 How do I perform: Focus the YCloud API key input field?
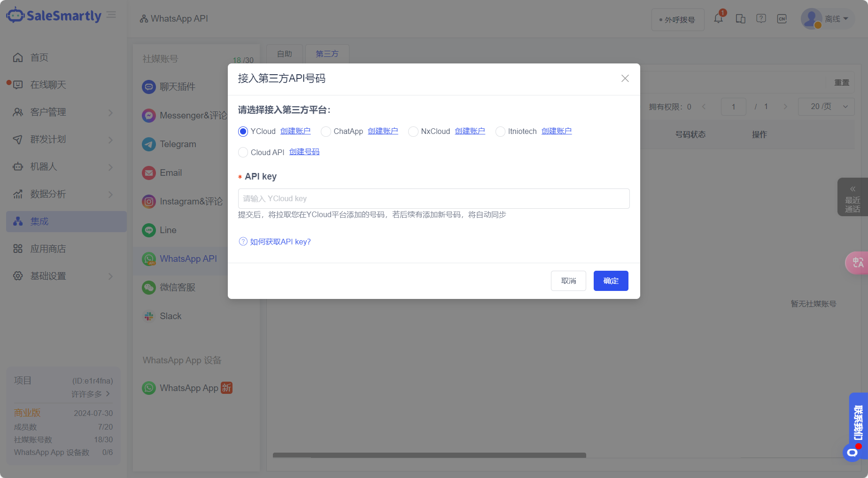click(434, 198)
